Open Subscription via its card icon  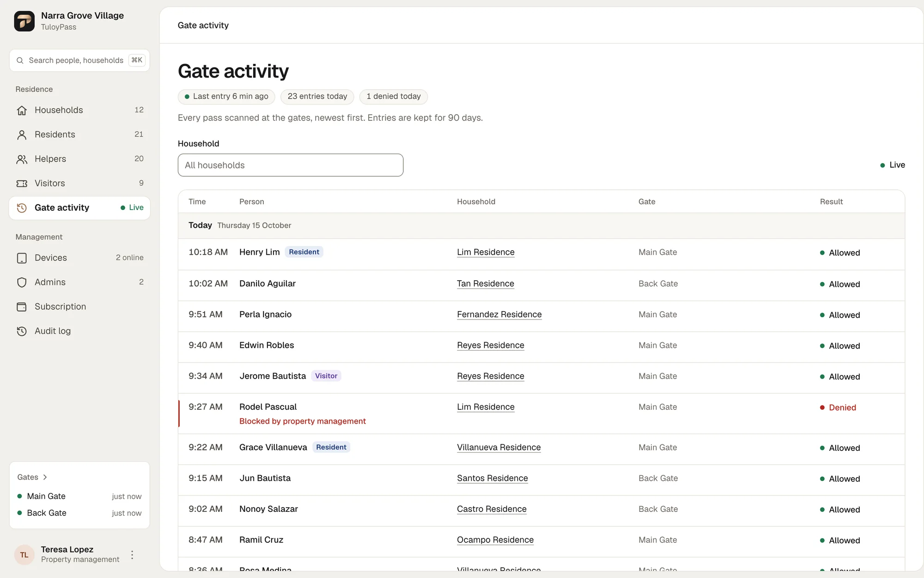tap(22, 307)
